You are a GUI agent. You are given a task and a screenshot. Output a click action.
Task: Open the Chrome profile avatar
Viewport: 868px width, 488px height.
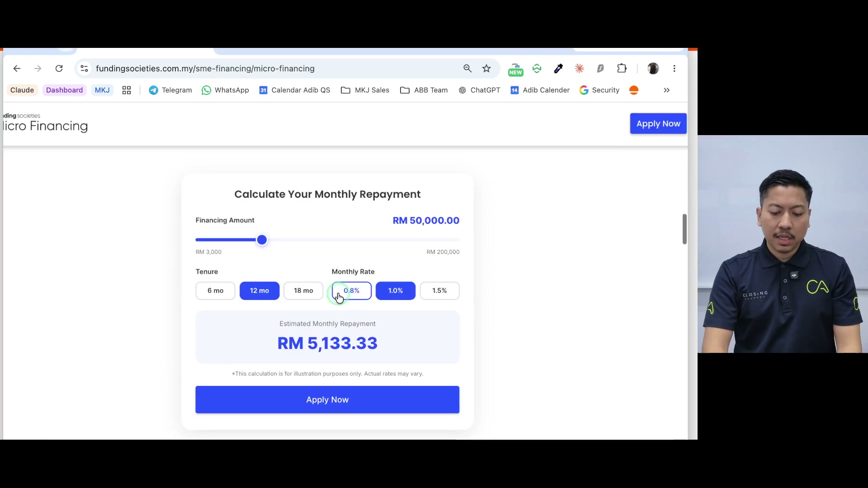click(653, 69)
